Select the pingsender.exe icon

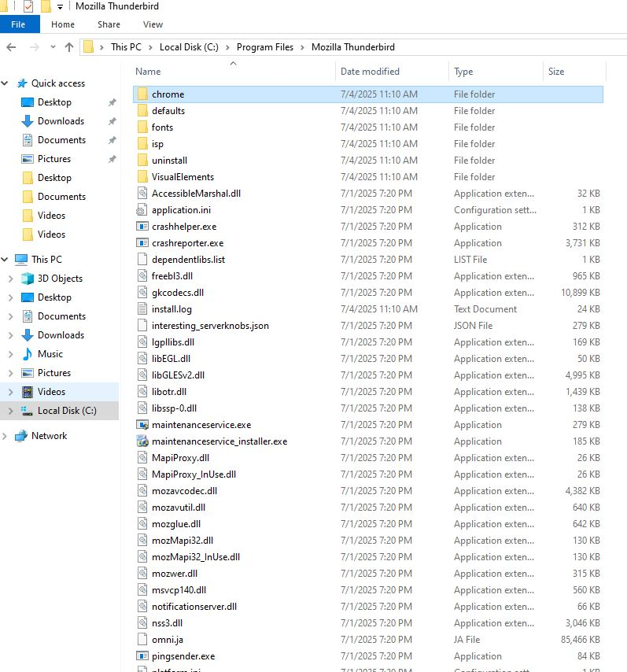click(142, 656)
